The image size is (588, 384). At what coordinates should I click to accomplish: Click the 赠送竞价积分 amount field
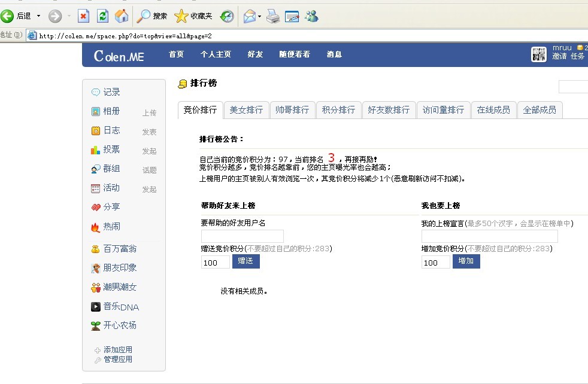coord(215,262)
